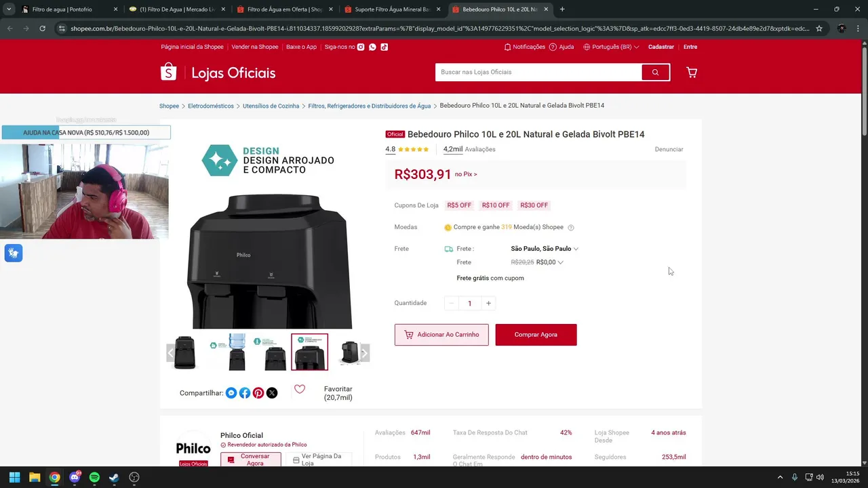Click Denunciar report link
This screenshot has height=488, width=868.
coord(669,149)
